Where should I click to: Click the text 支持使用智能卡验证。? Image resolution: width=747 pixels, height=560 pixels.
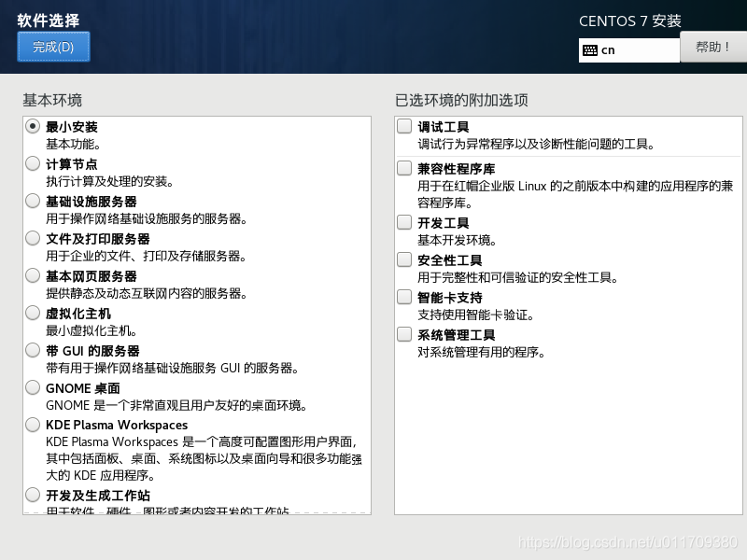click(475, 315)
